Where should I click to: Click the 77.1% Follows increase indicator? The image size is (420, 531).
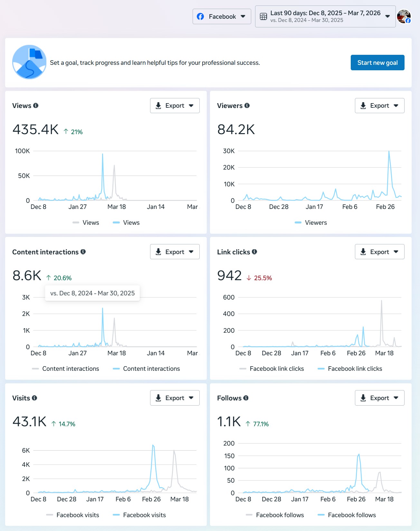pos(257,424)
